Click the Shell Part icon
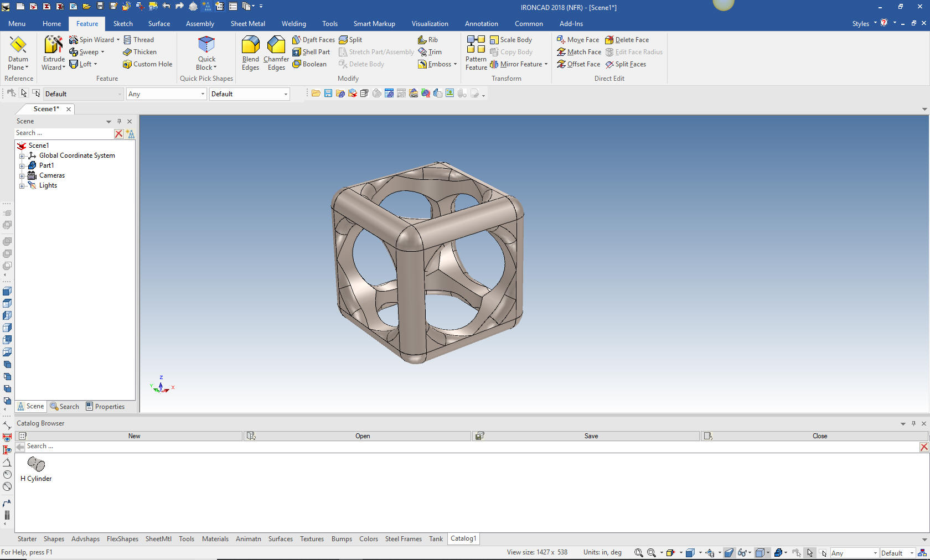930x560 pixels. [297, 52]
